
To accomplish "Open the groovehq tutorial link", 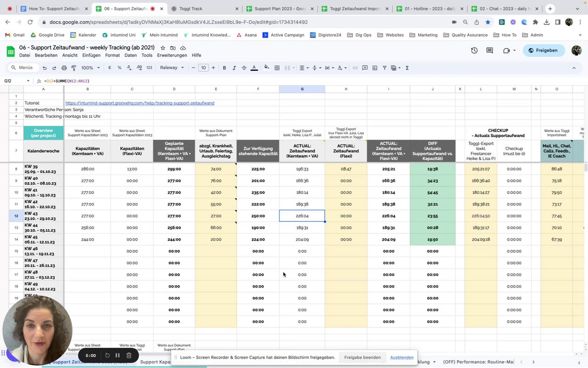I will (x=140, y=103).
